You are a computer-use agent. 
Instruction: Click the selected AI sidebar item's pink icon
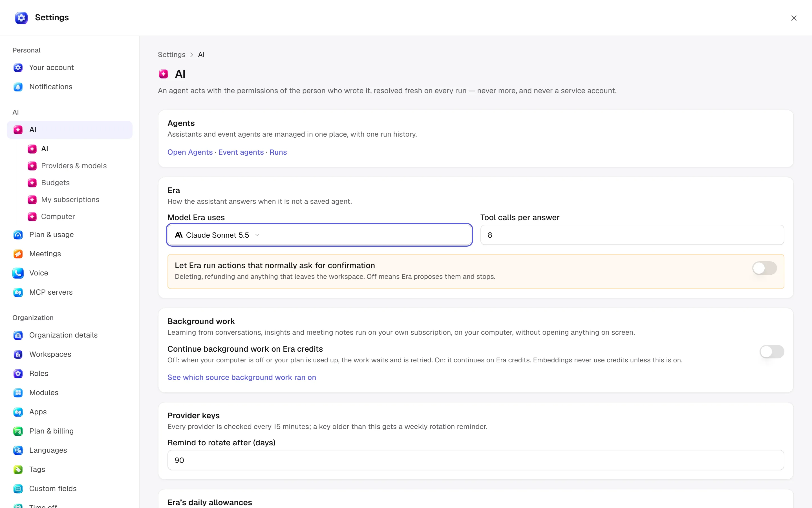pos(18,130)
